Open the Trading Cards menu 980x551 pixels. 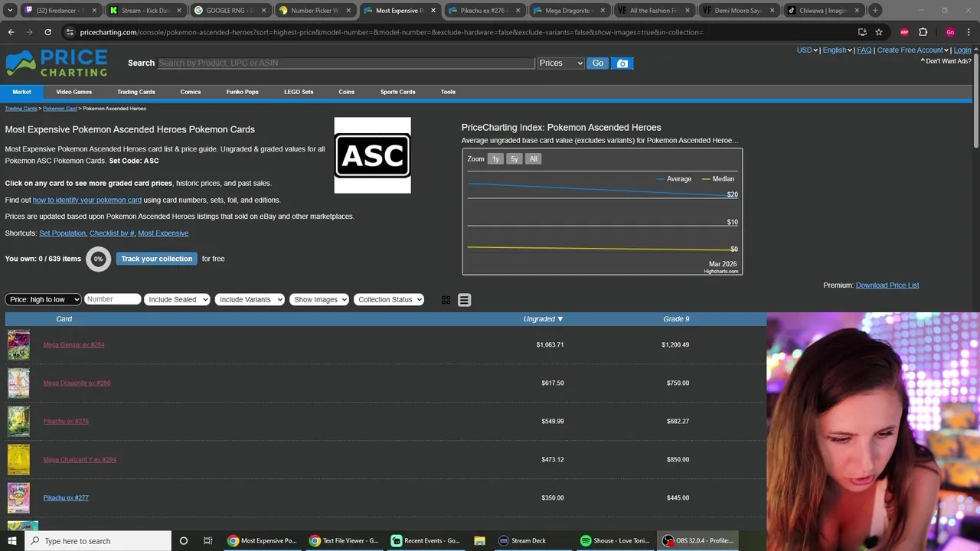point(136,92)
